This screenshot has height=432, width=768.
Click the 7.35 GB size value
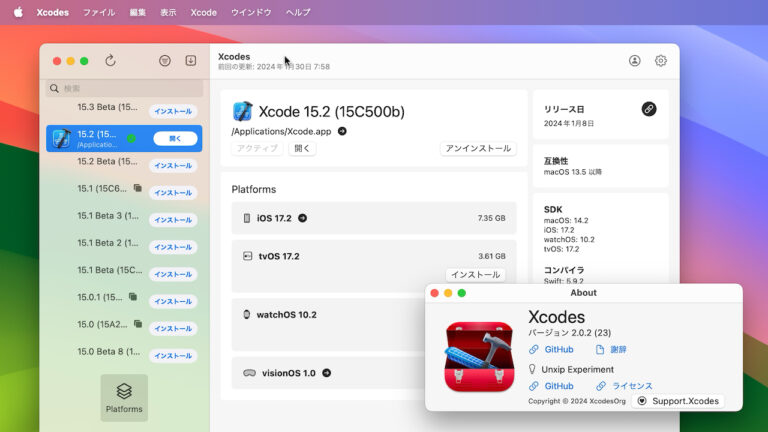pyautogui.click(x=491, y=218)
